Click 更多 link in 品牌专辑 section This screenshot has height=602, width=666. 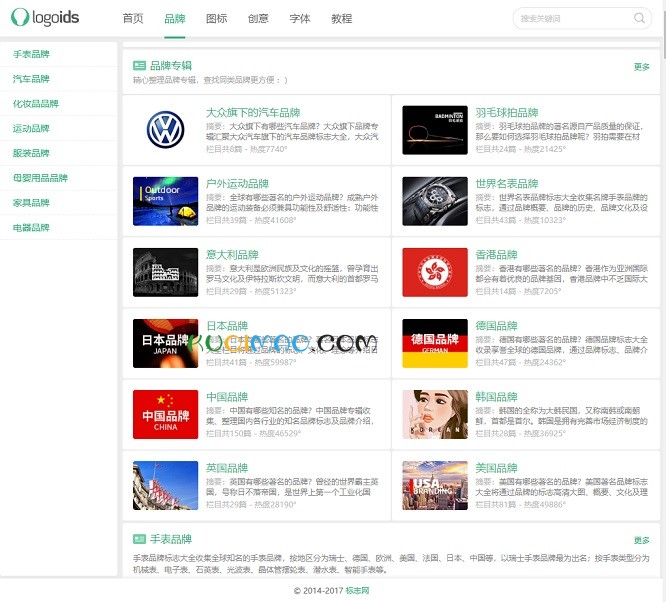(641, 67)
